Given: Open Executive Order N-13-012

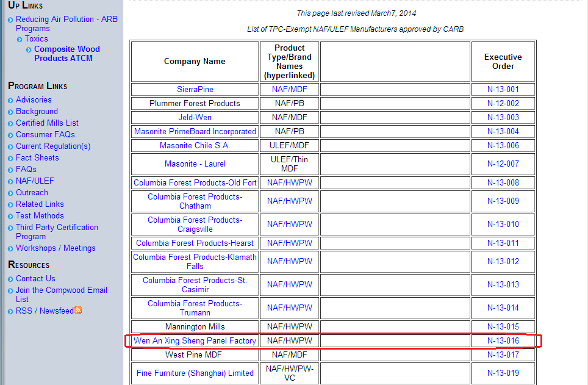Looking at the screenshot, I should coord(503,262).
